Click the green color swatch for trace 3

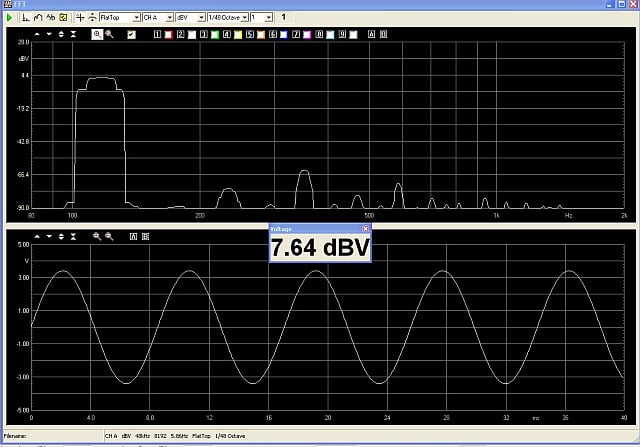215,34
